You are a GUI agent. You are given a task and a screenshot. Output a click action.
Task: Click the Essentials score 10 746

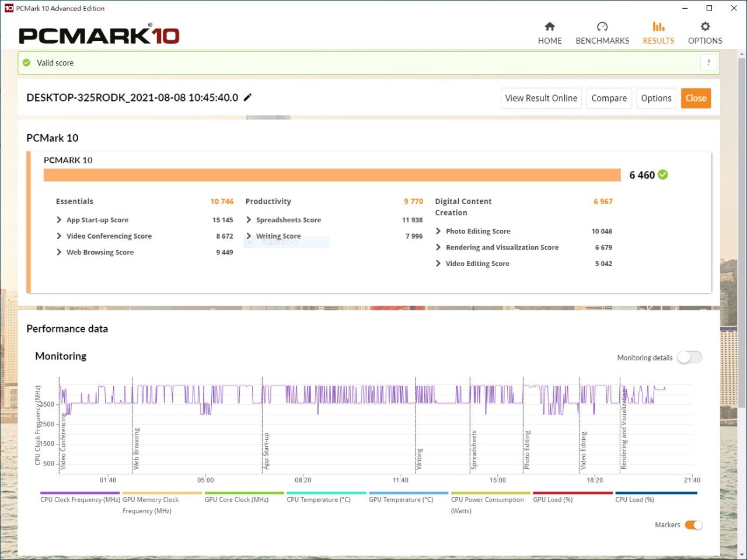click(x=222, y=201)
